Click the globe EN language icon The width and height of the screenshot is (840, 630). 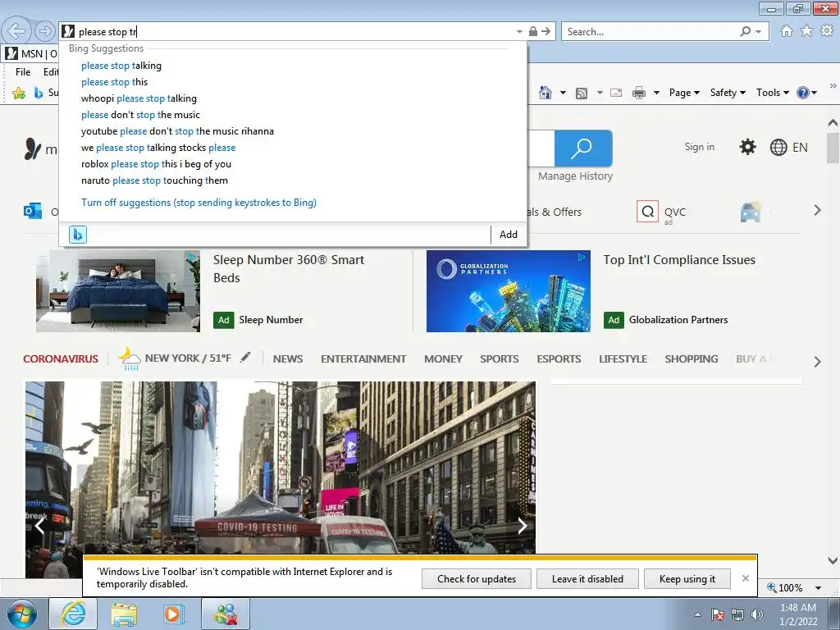[778, 148]
